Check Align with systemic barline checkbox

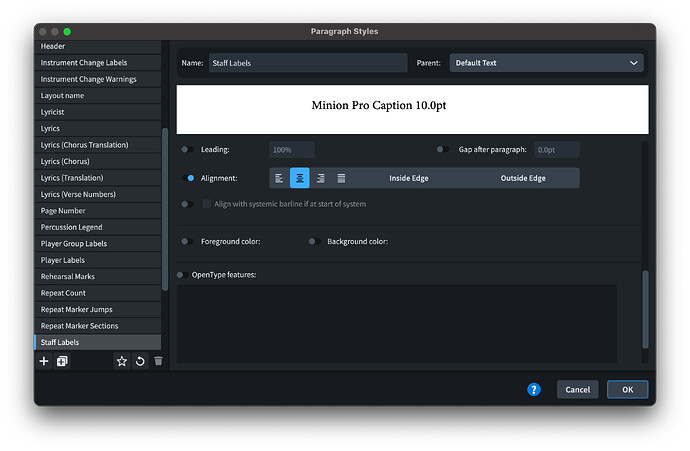pos(206,204)
